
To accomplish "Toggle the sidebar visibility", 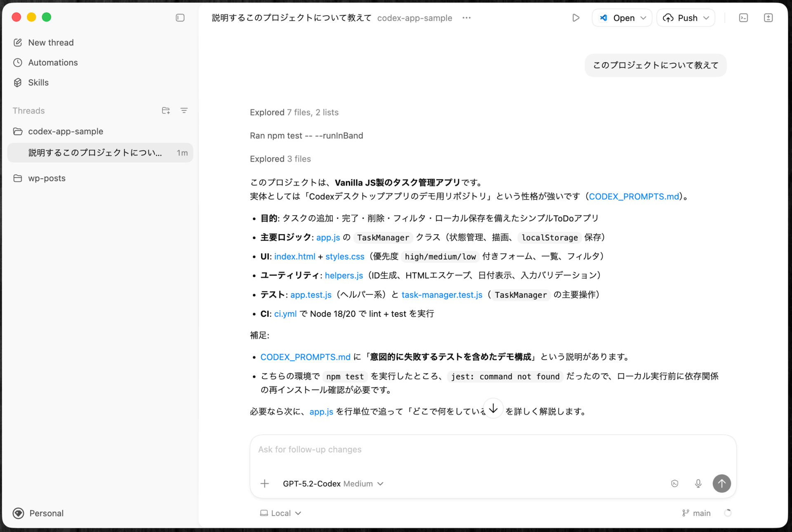I will (180, 18).
